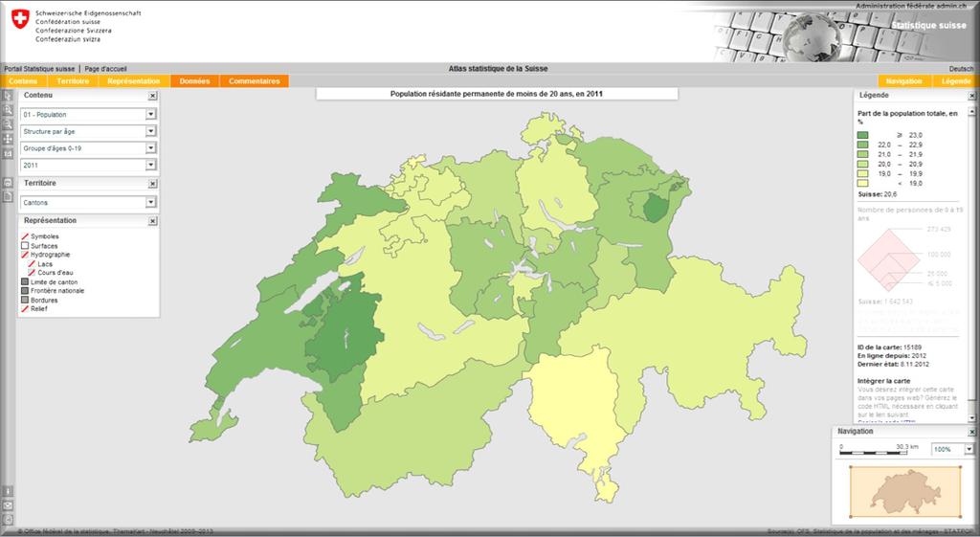Open the Structure par âge dropdown
The width and height of the screenshot is (980, 537).
coord(88,131)
